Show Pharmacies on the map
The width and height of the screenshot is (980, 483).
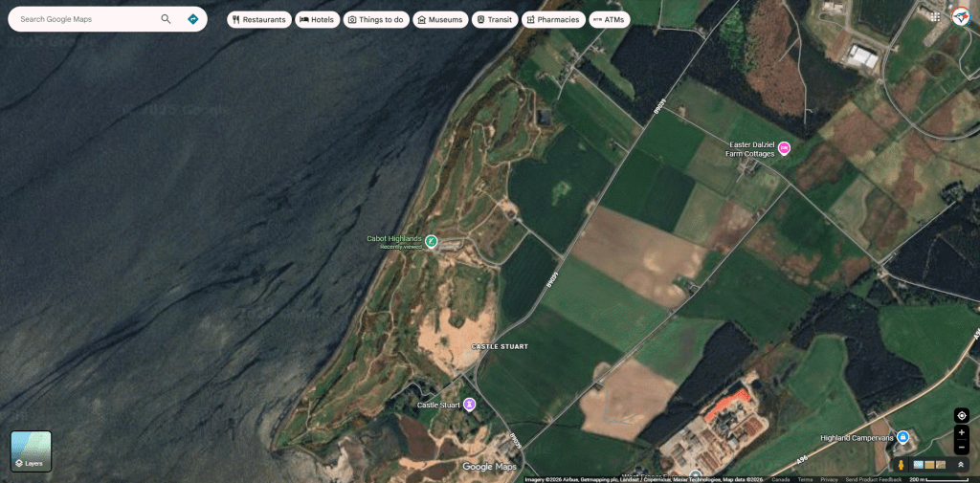click(x=553, y=19)
